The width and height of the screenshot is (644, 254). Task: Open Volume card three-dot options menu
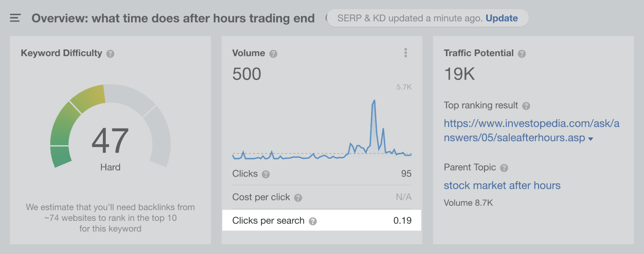point(405,53)
